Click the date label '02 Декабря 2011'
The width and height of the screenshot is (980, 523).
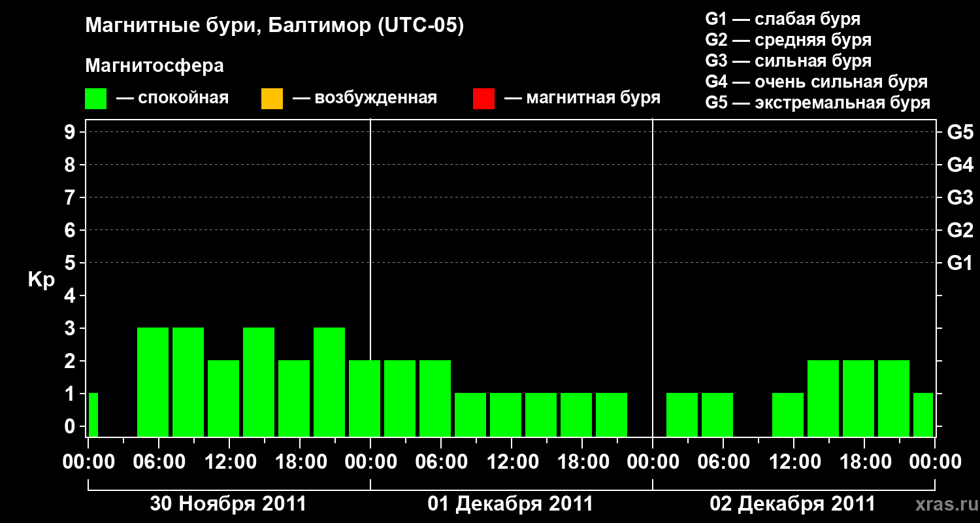(792, 503)
